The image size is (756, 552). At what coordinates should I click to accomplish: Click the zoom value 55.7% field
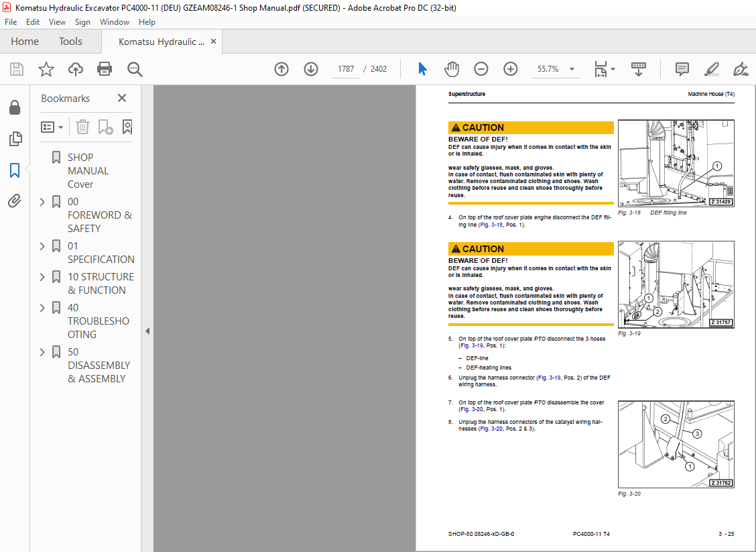[x=548, y=69]
